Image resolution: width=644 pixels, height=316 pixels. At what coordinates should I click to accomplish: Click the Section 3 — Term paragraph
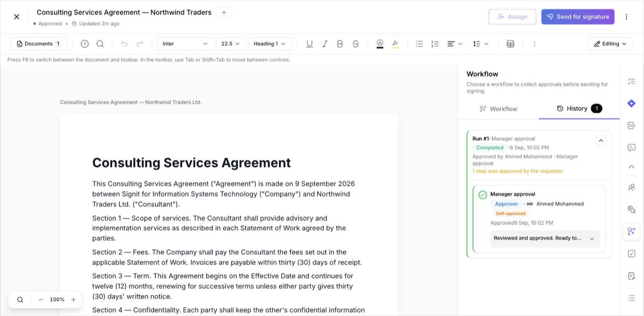point(223,286)
